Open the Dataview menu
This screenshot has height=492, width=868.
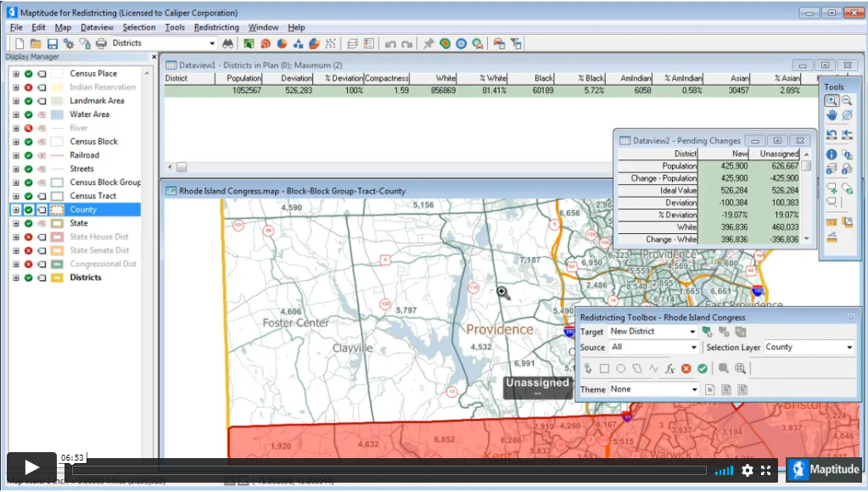point(97,27)
